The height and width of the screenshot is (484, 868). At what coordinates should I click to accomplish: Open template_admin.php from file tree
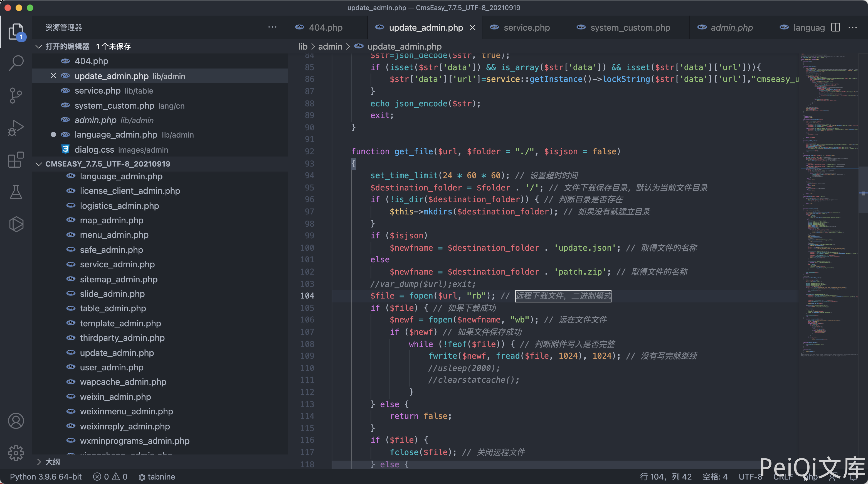(120, 323)
